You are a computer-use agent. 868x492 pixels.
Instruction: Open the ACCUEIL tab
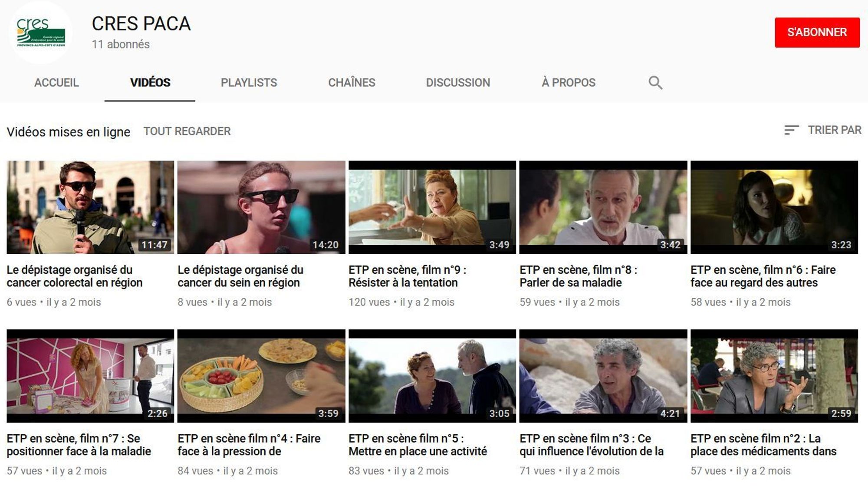[57, 82]
